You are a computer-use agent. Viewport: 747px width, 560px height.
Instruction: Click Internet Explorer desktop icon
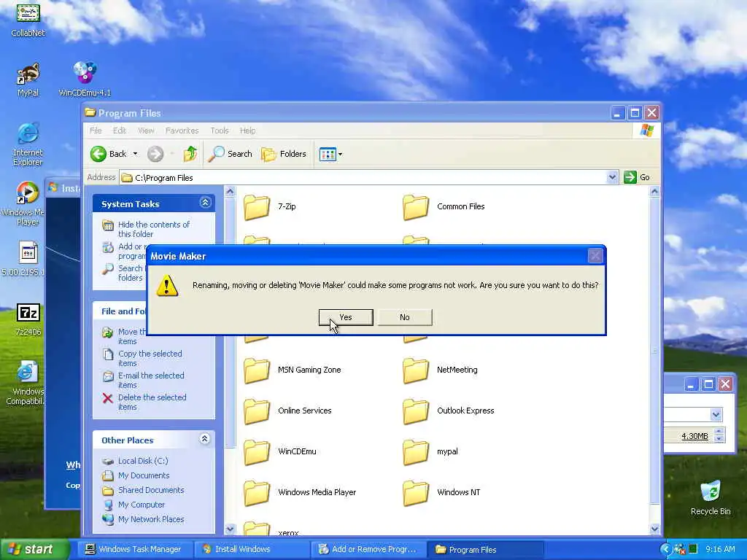point(28,133)
